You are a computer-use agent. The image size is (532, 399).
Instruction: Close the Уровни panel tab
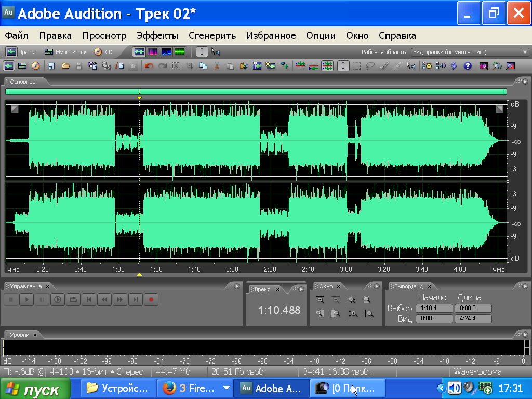35,335
